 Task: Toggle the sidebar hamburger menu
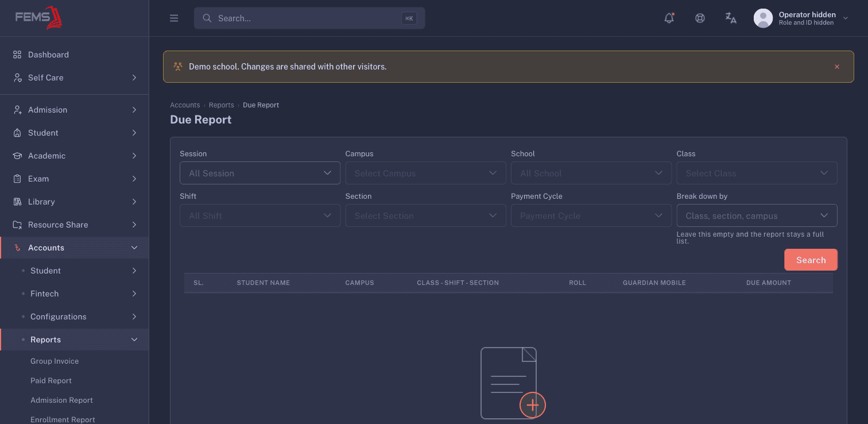point(174,18)
